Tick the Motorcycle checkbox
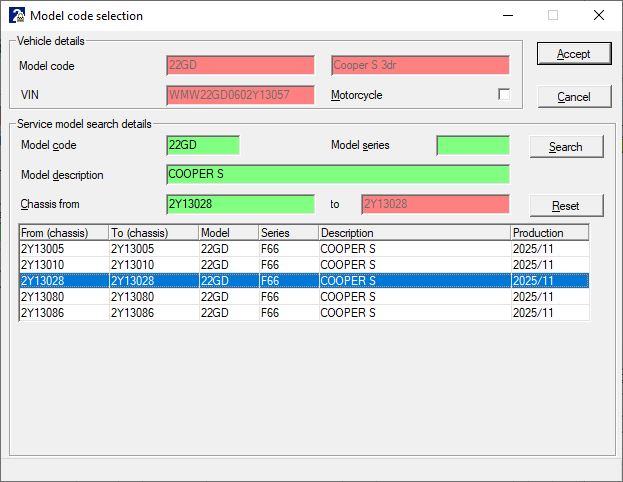This screenshot has height=482, width=623. 504,95
